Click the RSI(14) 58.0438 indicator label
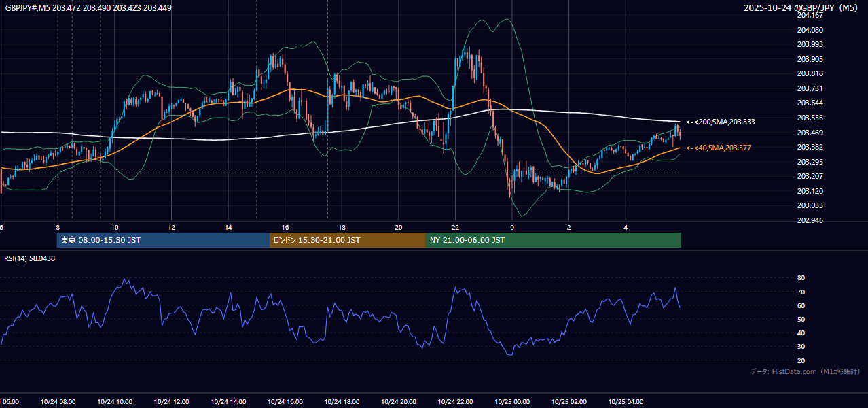The image size is (868, 408). click(x=30, y=258)
